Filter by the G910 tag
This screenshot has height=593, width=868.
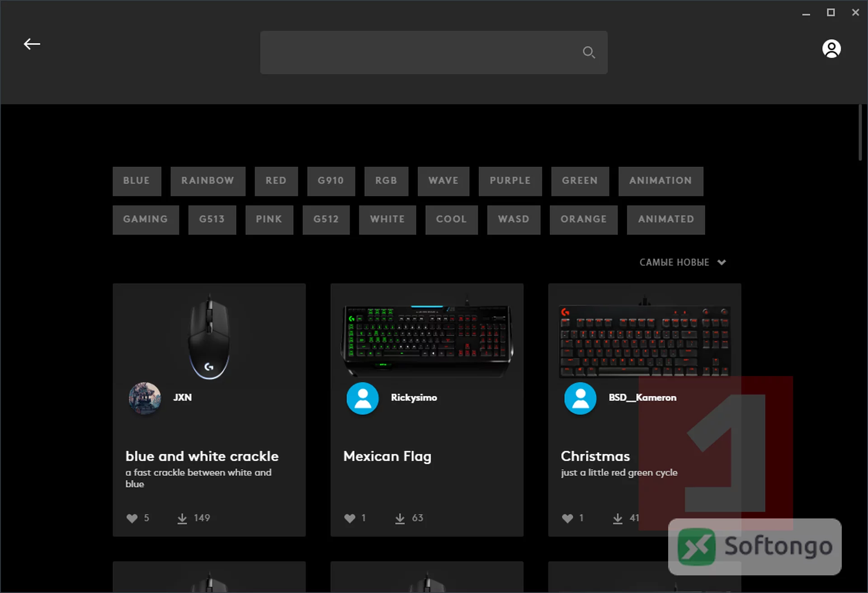pos(331,181)
